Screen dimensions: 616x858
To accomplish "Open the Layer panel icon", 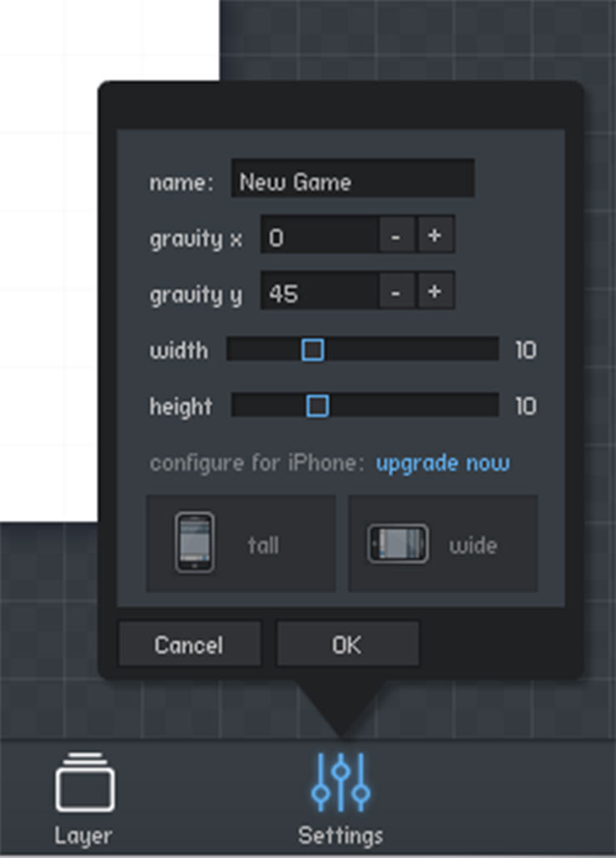I will (85, 782).
